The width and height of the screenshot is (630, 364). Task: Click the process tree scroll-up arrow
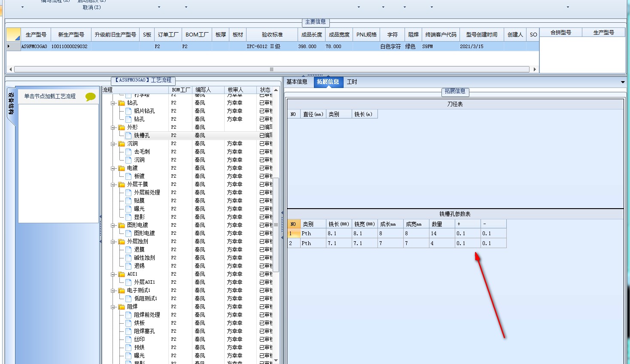pyautogui.click(x=276, y=90)
